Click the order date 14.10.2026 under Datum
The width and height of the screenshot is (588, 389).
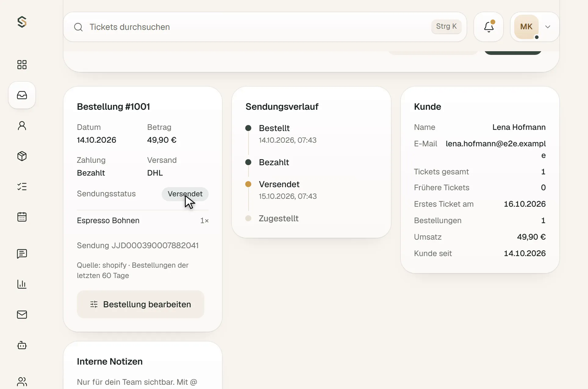pyautogui.click(x=96, y=140)
